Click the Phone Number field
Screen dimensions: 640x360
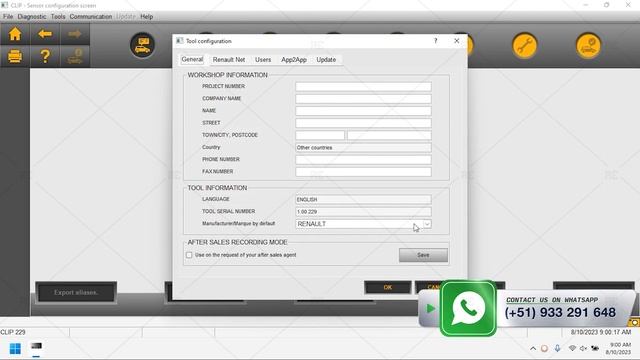(x=363, y=160)
